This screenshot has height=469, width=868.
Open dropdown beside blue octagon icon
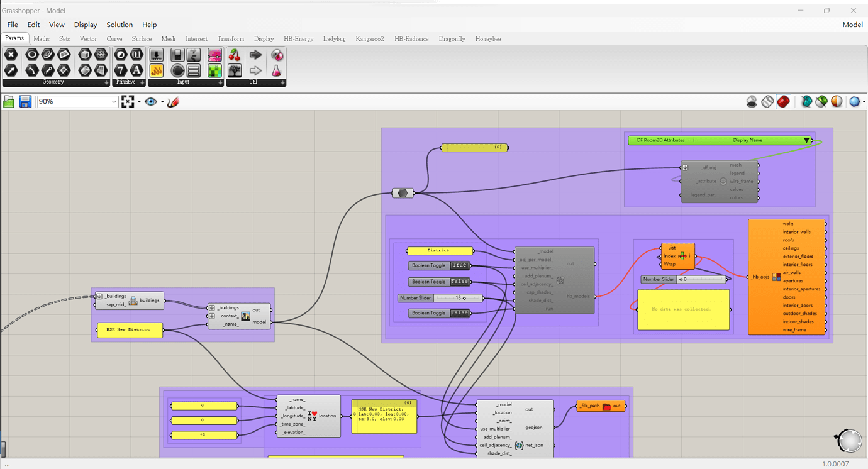864,102
